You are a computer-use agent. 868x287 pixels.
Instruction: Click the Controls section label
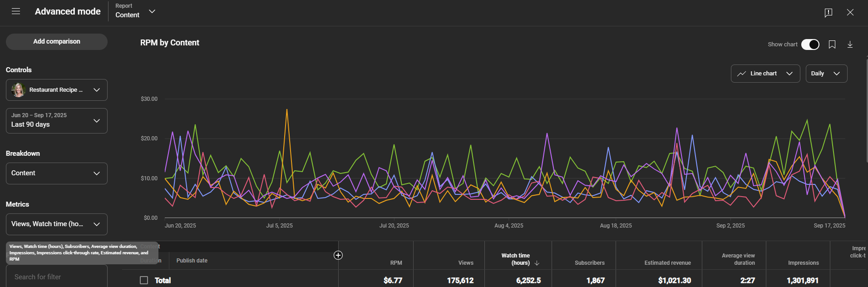coord(19,70)
